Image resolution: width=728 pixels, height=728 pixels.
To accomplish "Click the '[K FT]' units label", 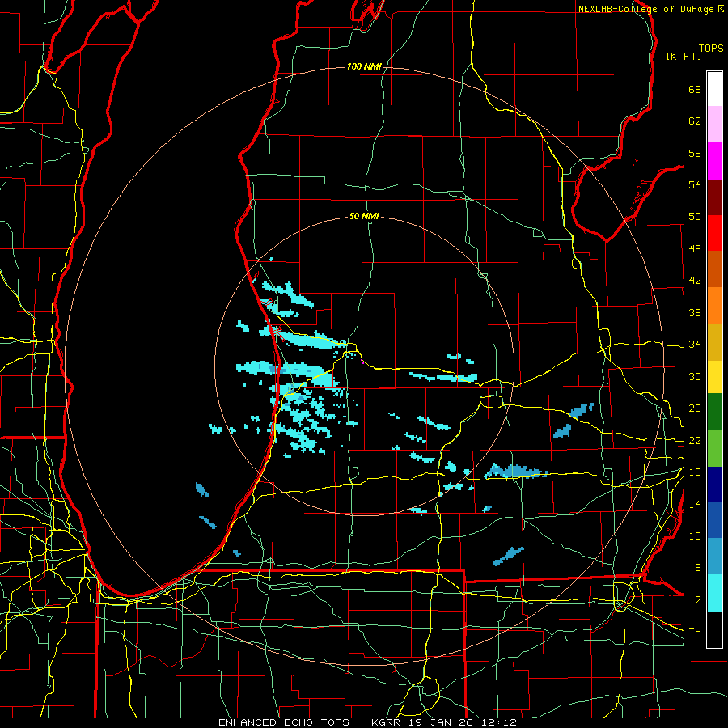I will [684, 56].
